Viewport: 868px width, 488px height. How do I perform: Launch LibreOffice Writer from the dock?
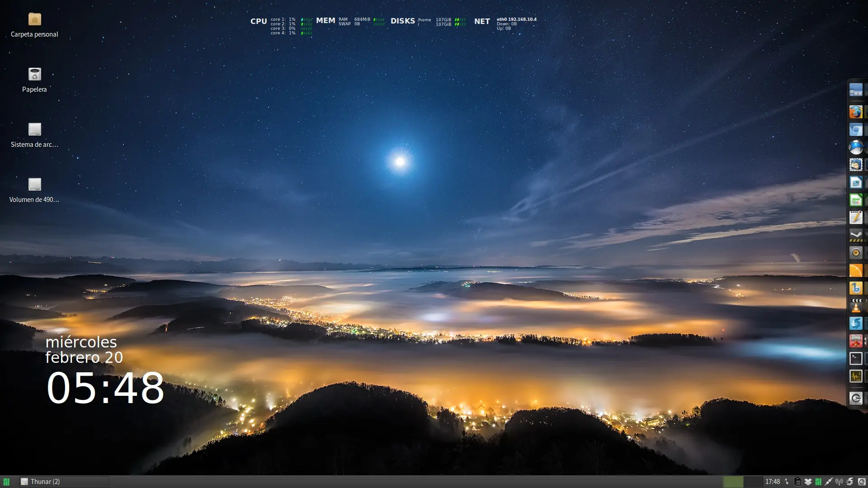pos(855,183)
